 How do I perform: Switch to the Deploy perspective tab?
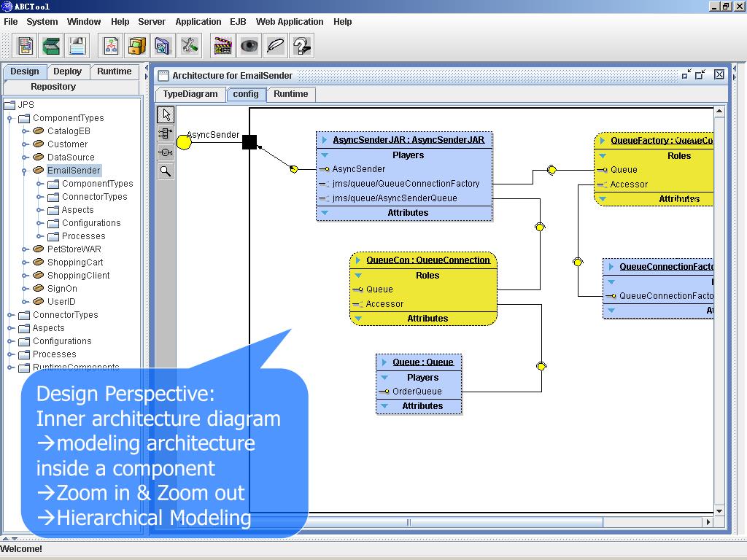point(67,71)
